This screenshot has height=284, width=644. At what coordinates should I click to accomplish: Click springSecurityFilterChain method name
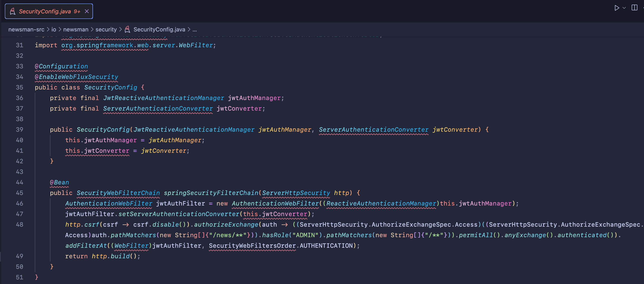[x=211, y=193]
